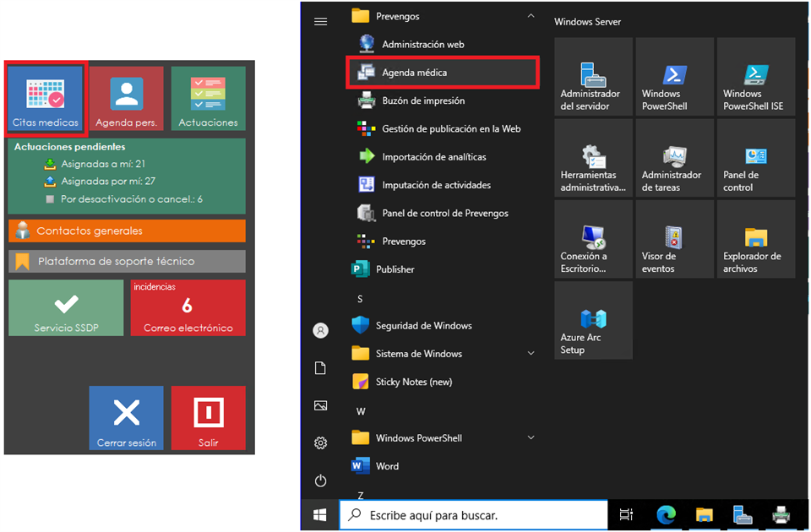Click the Contactos generales button
811x532 pixels.
click(127, 231)
